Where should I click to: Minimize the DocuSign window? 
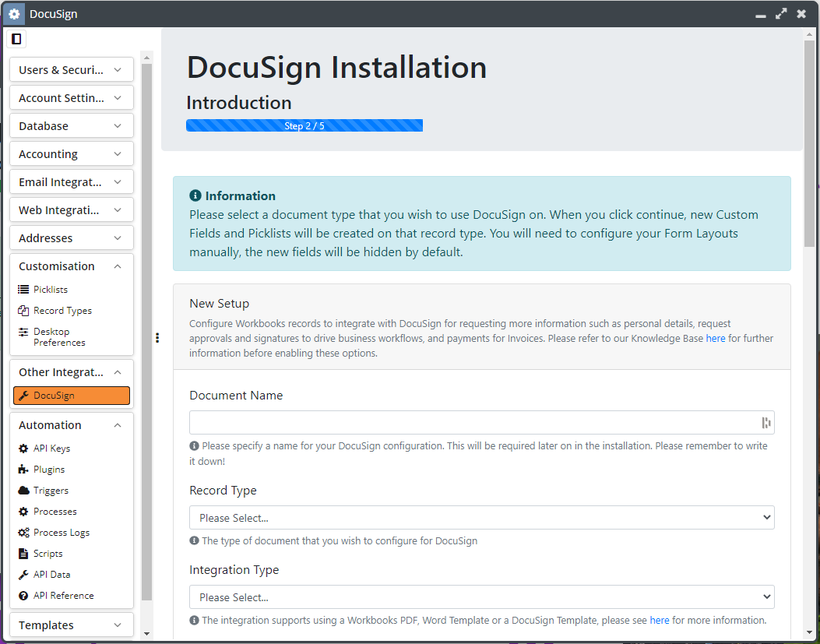tap(761, 15)
